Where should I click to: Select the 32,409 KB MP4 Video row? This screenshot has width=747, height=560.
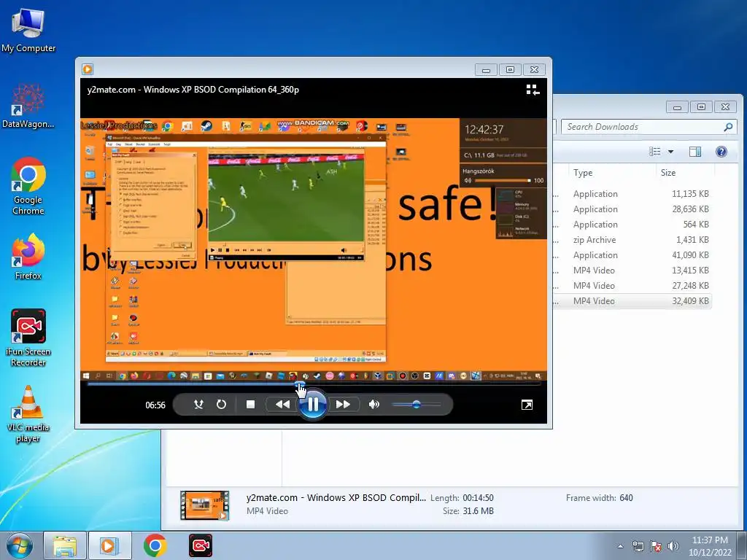click(x=632, y=301)
